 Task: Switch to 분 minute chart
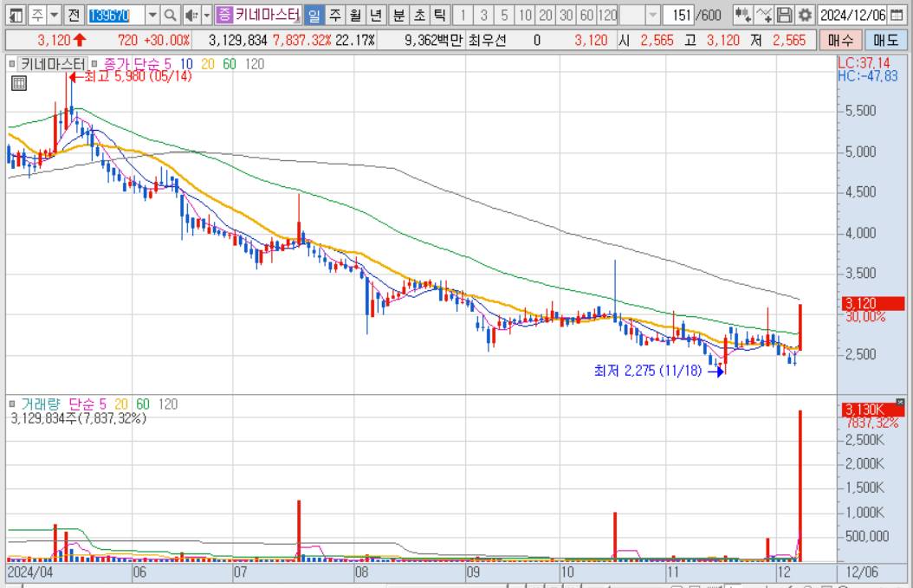tap(398, 15)
